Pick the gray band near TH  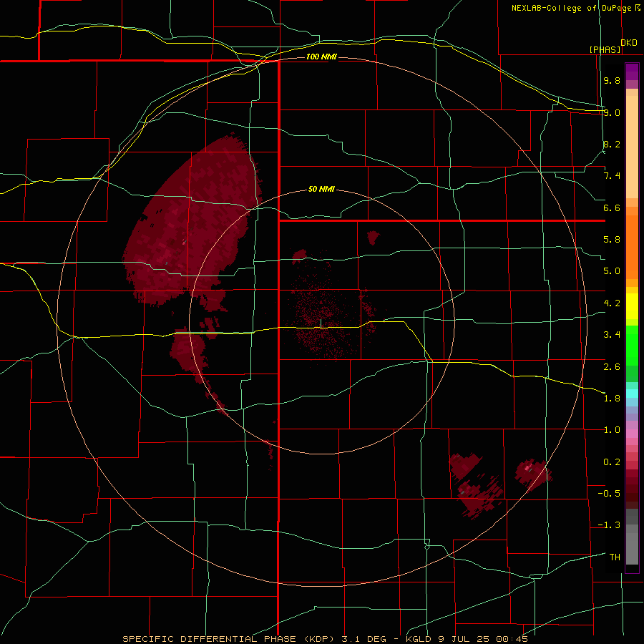pyautogui.click(x=632, y=549)
